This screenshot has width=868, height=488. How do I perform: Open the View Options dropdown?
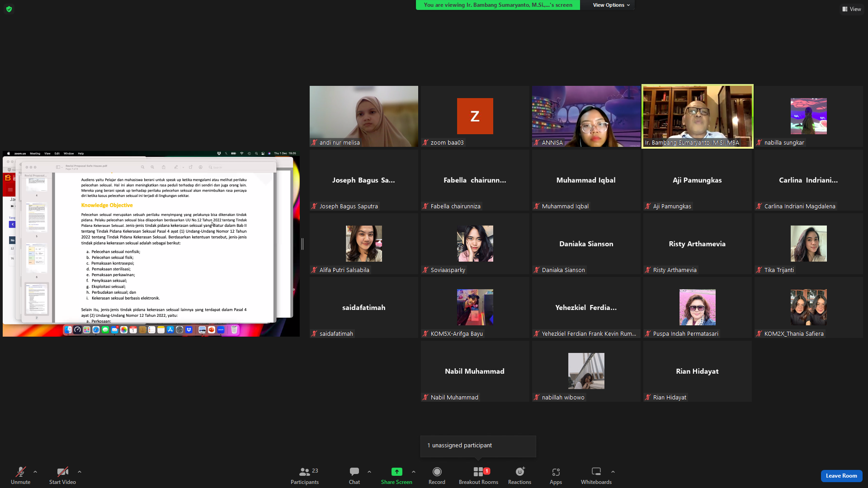(x=611, y=5)
